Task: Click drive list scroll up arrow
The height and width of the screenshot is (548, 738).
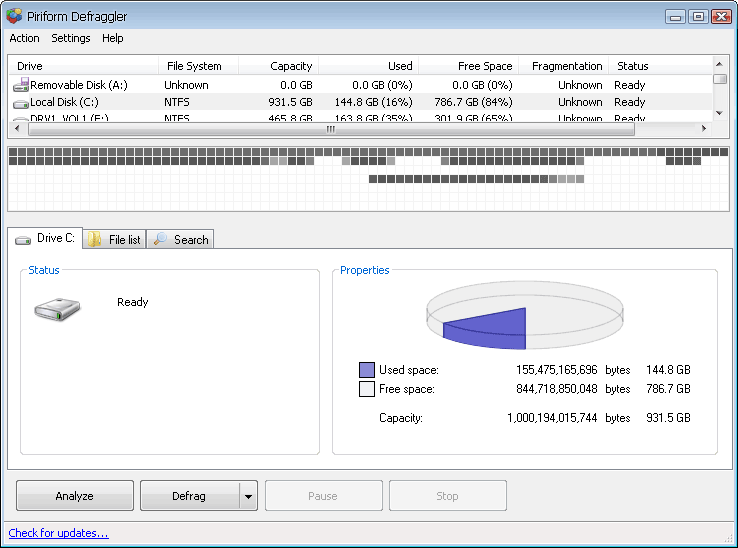Action: click(x=719, y=64)
